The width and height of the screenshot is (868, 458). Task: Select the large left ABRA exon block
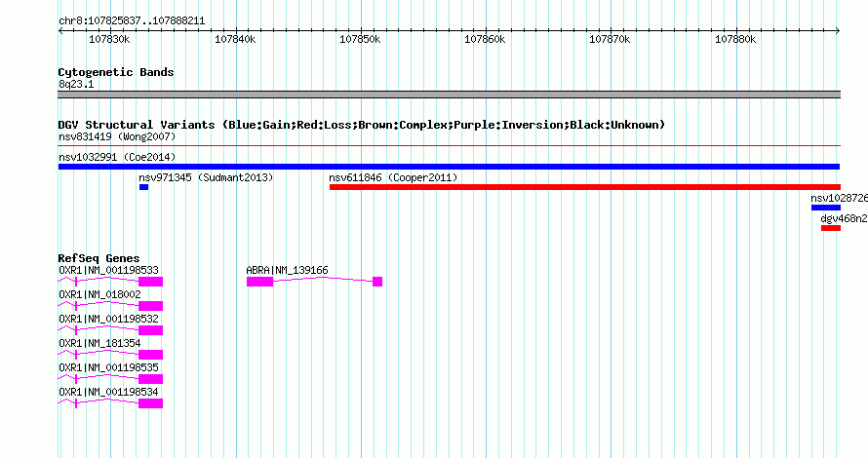point(259,282)
